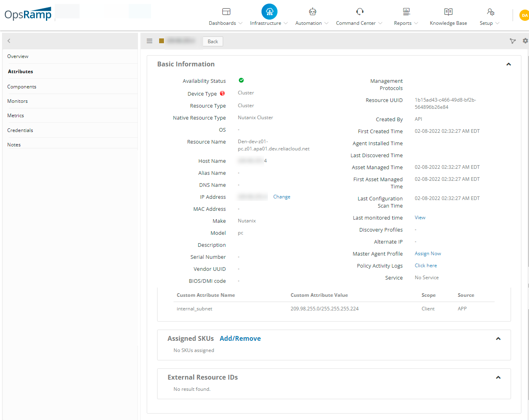Click the OpsRamp logo

[x=28, y=14]
